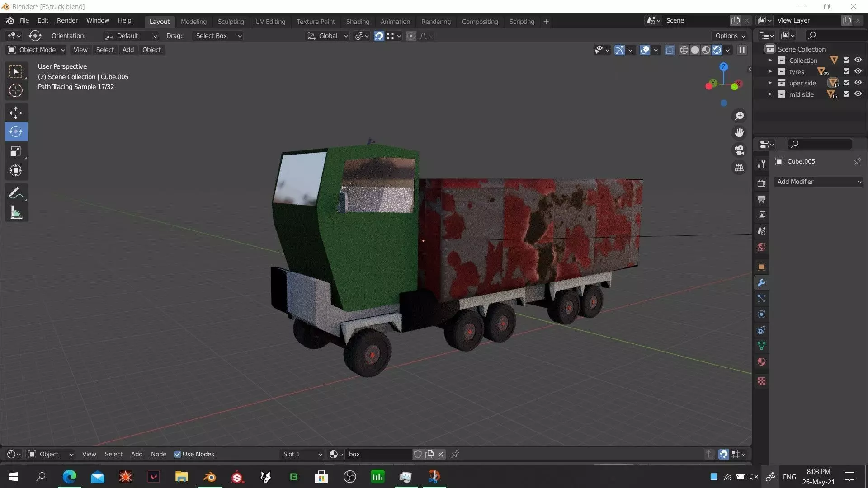Image resolution: width=868 pixels, height=488 pixels.
Task: Open the Render menu
Action: click(67, 20)
